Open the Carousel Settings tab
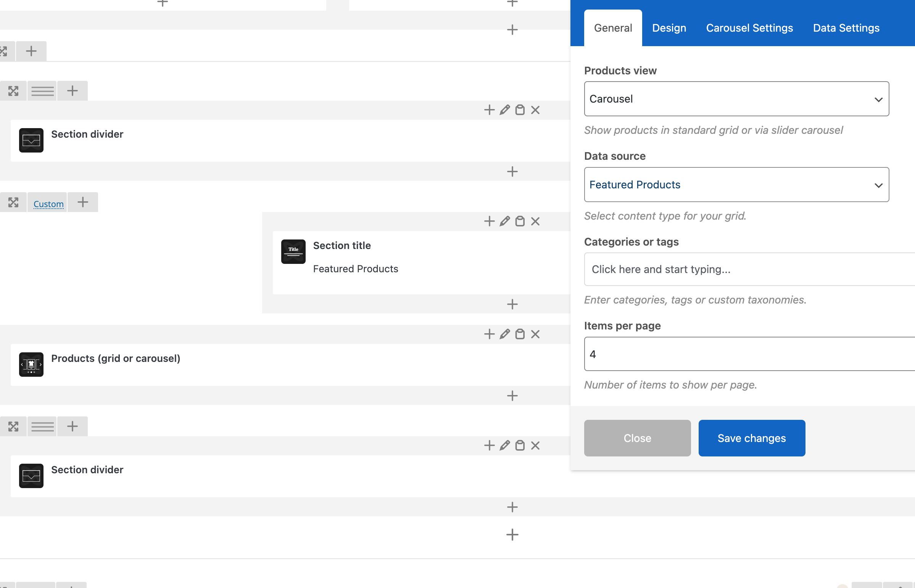915x588 pixels. [749, 28]
